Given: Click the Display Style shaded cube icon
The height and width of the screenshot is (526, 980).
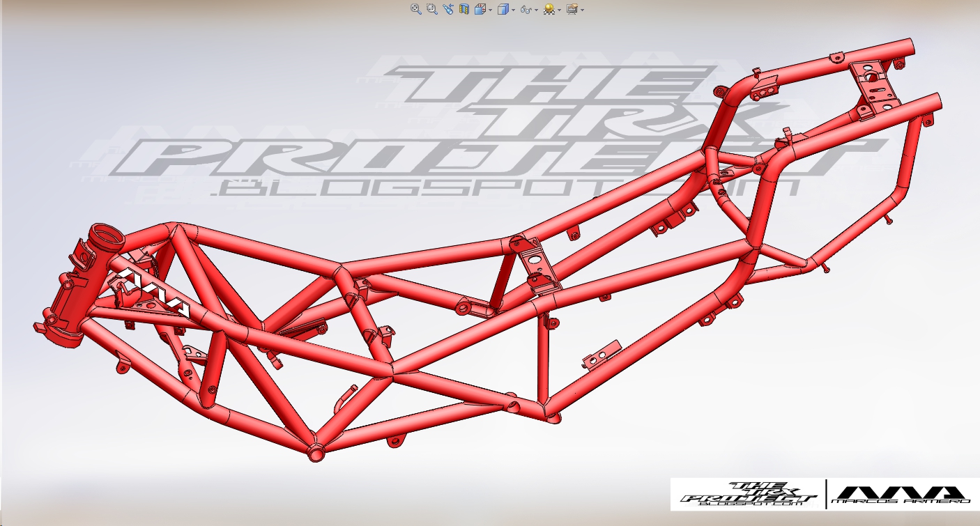Looking at the screenshot, I should pos(503,9).
